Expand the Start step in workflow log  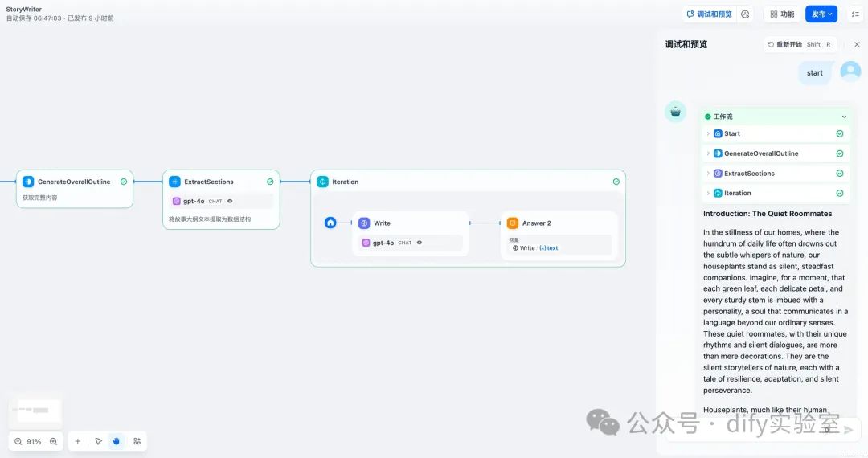(x=708, y=133)
